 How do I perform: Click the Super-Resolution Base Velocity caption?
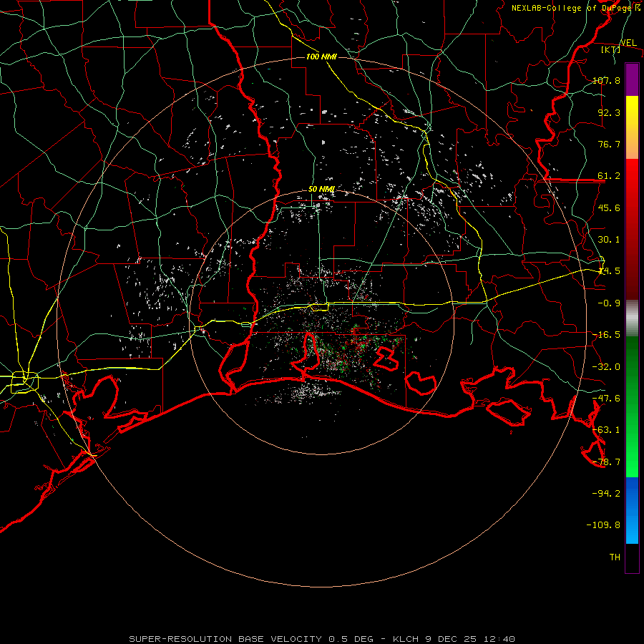pos(322,639)
